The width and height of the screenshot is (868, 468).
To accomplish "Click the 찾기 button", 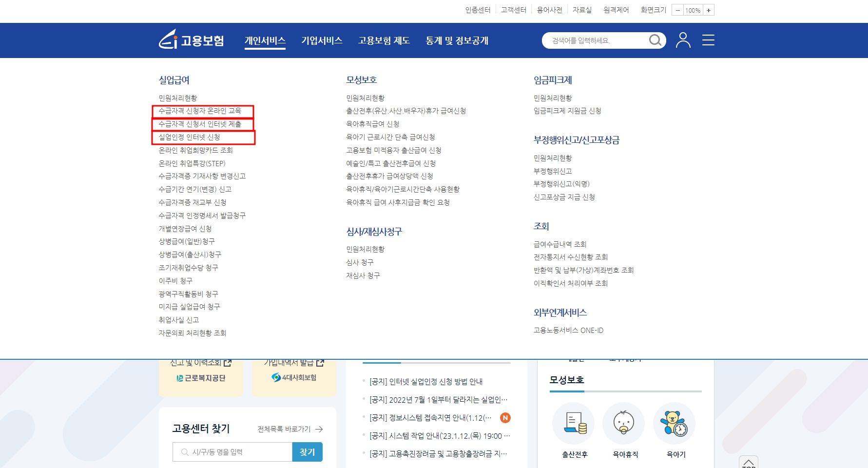I will tap(308, 452).
